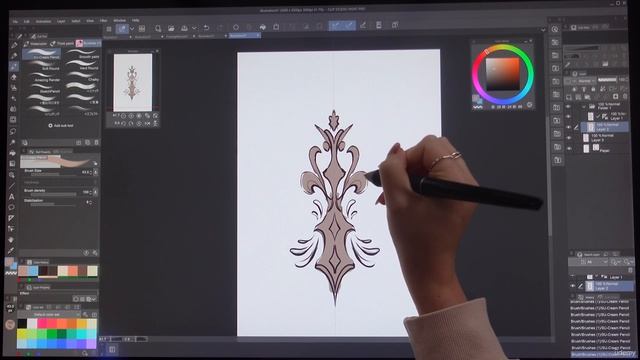
Task: Choose the Soft Round brush preset
Action: 41,65
